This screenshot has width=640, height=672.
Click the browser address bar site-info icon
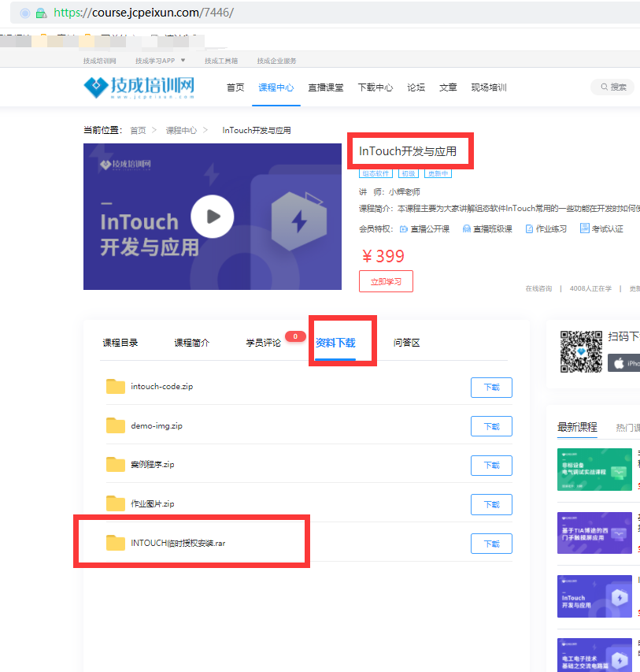click(25, 13)
